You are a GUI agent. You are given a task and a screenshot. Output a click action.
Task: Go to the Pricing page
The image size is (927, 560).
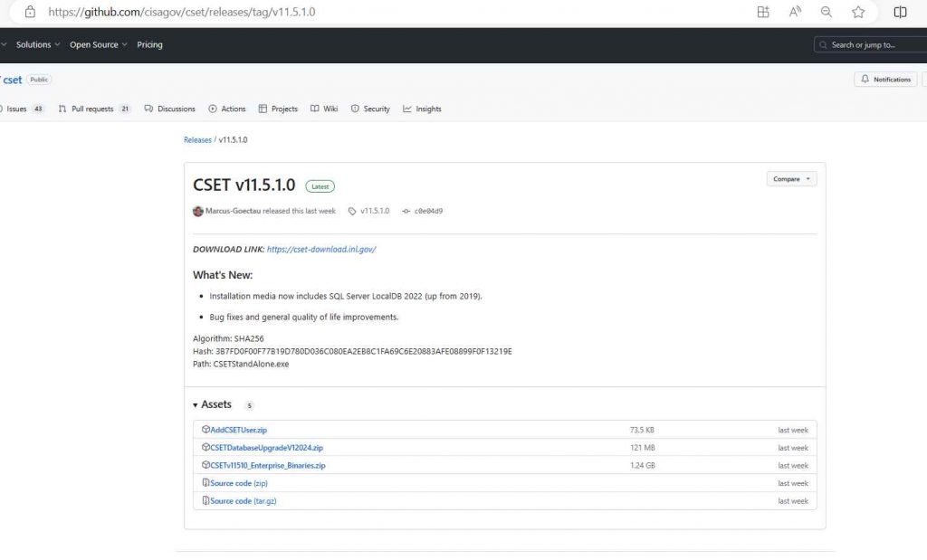[x=149, y=45]
